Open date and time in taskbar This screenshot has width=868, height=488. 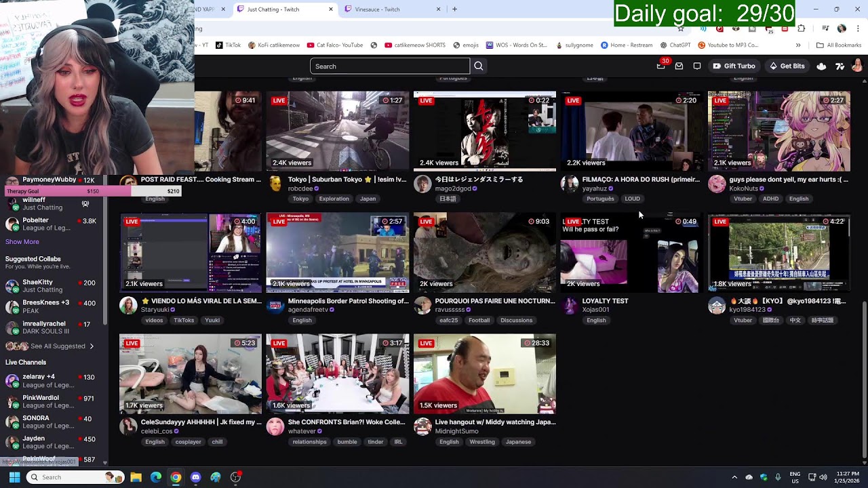847,477
